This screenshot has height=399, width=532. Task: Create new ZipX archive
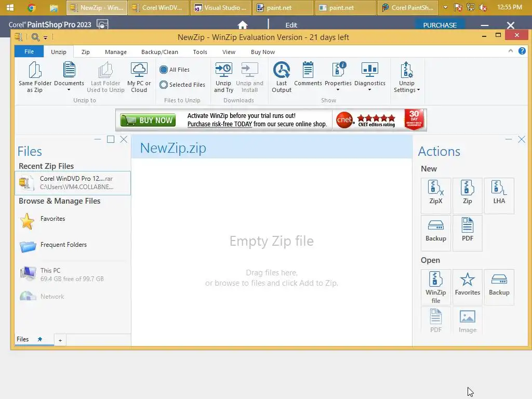coord(436,195)
